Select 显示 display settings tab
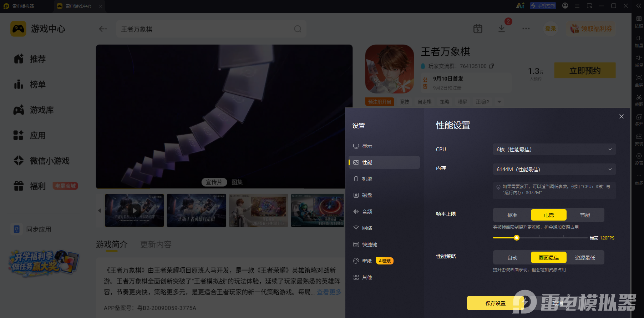This screenshot has height=318, width=644. tap(384, 146)
